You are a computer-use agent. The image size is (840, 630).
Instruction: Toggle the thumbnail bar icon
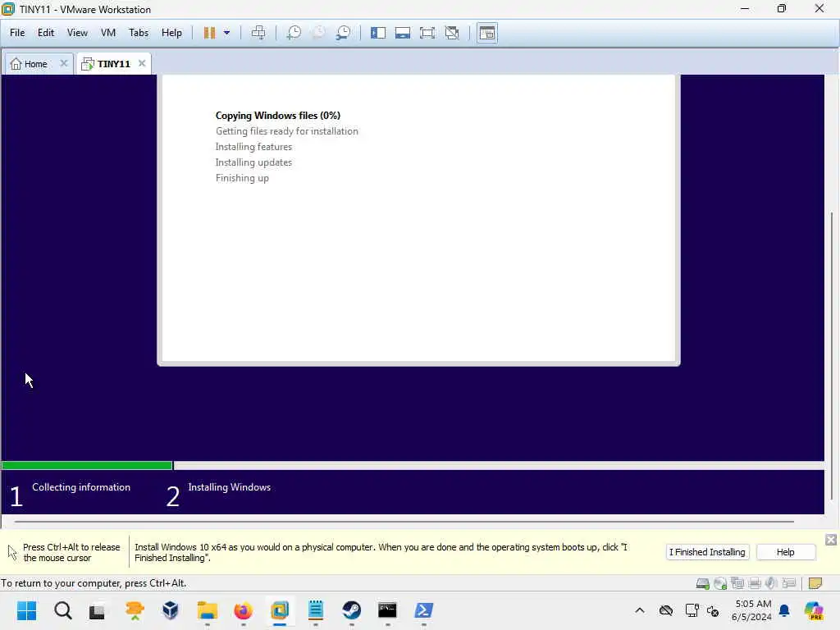coord(403,33)
